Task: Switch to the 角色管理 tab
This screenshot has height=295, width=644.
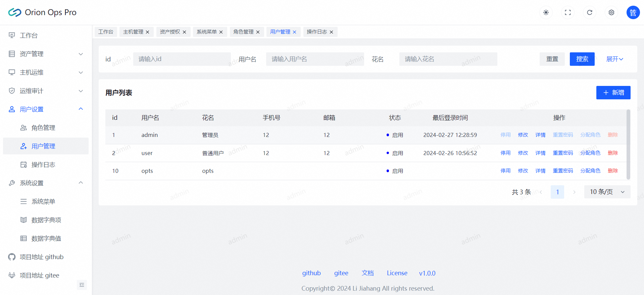Action: [243, 32]
